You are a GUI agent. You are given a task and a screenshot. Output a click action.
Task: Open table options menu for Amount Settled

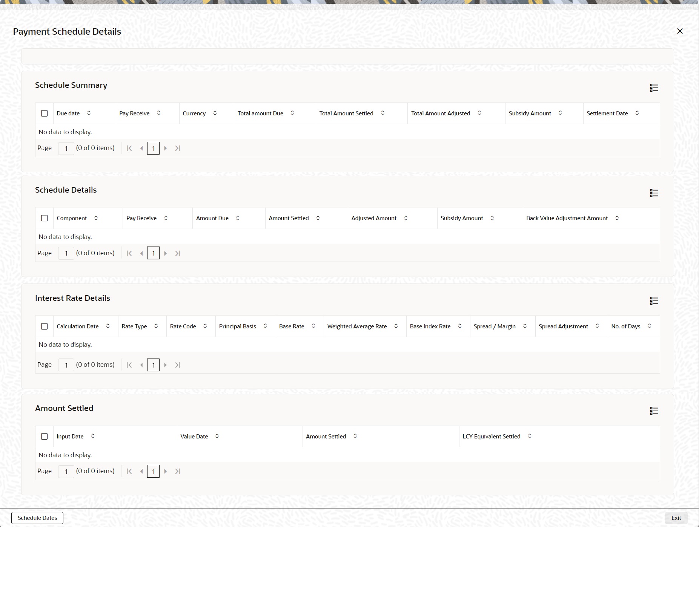point(654,411)
